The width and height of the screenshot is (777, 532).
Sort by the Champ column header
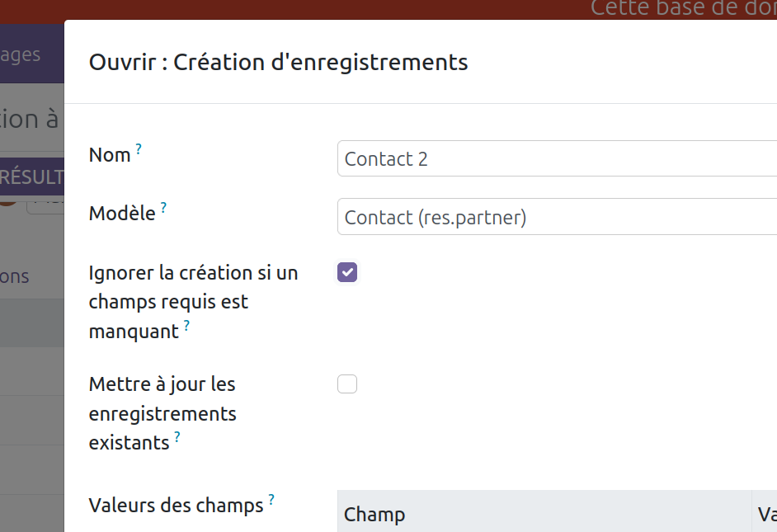click(374, 515)
